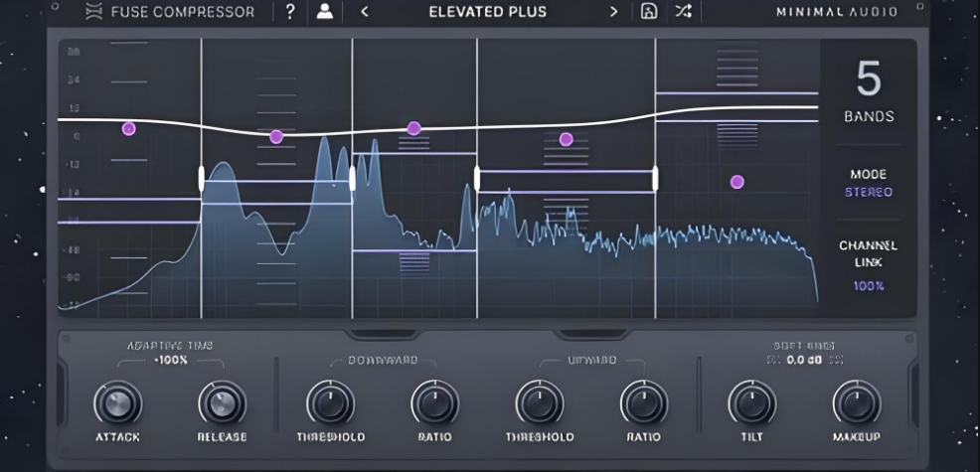Click the MAKEUP label text
Viewport: 980px width, 472px height.
click(x=856, y=437)
